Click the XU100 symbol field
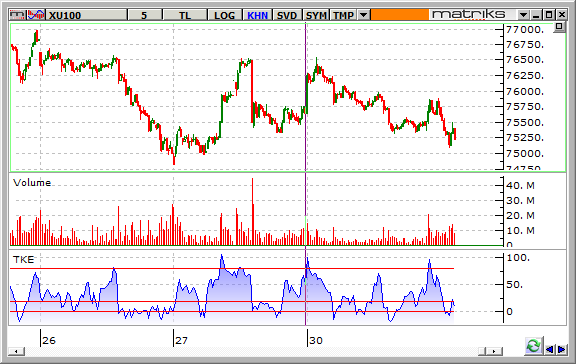Image resolution: width=576 pixels, height=364 pixels. point(86,15)
